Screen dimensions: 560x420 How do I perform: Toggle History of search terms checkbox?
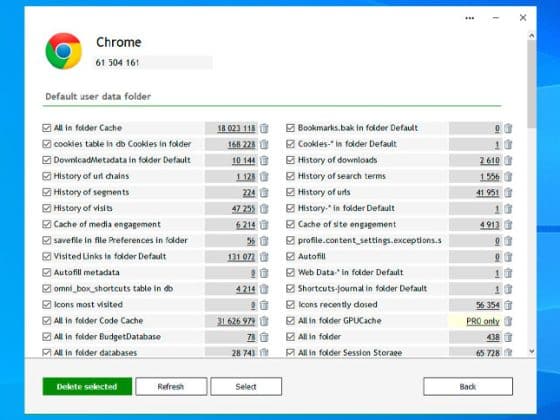click(290, 176)
